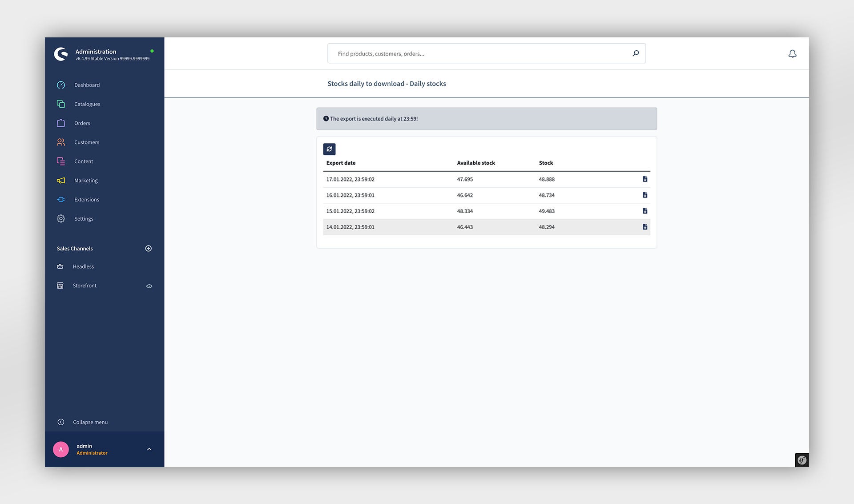Viewport: 854px width, 504px height.
Task: Click the 16.01.2022, 23:59:01 date cell
Action: (350, 195)
